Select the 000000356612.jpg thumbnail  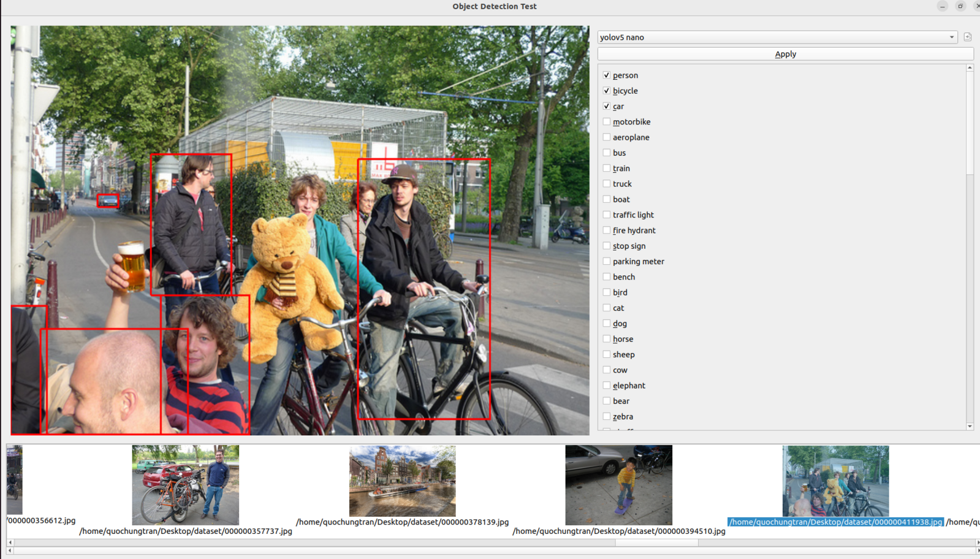click(x=15, y=480)
